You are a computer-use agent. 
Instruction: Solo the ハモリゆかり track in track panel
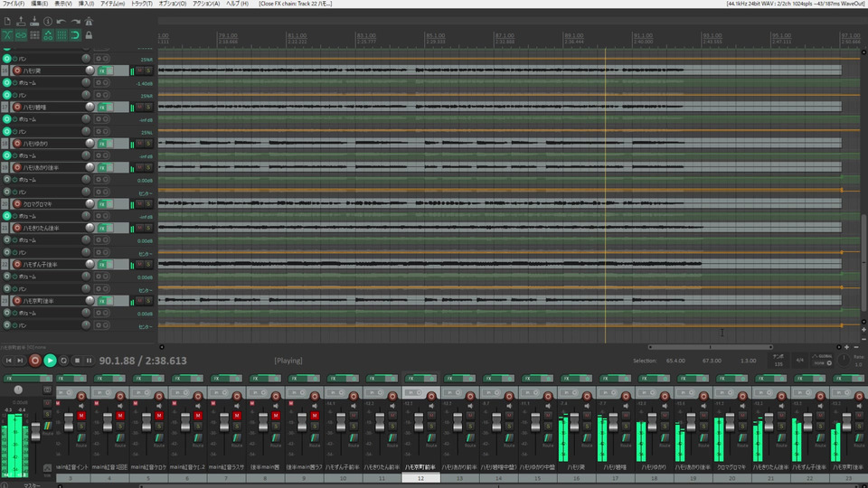point(148,144)
